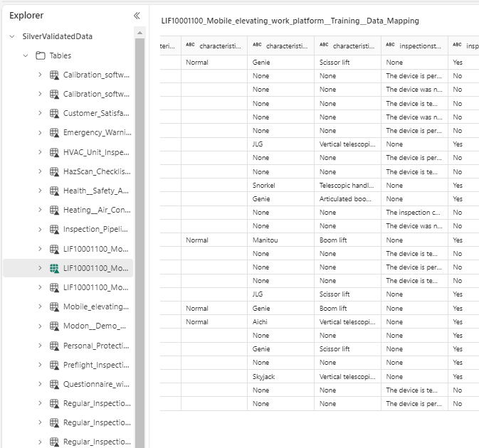The image size is (479, 448).
Task: Click the table icon beside Preflight_Inspecti...
Action: [54, 365]
